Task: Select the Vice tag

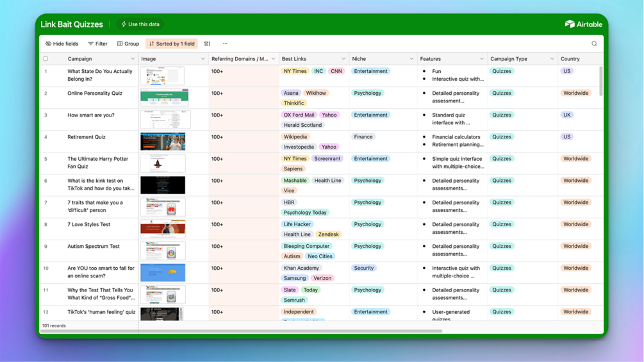Action: click(x=289, y=190)
